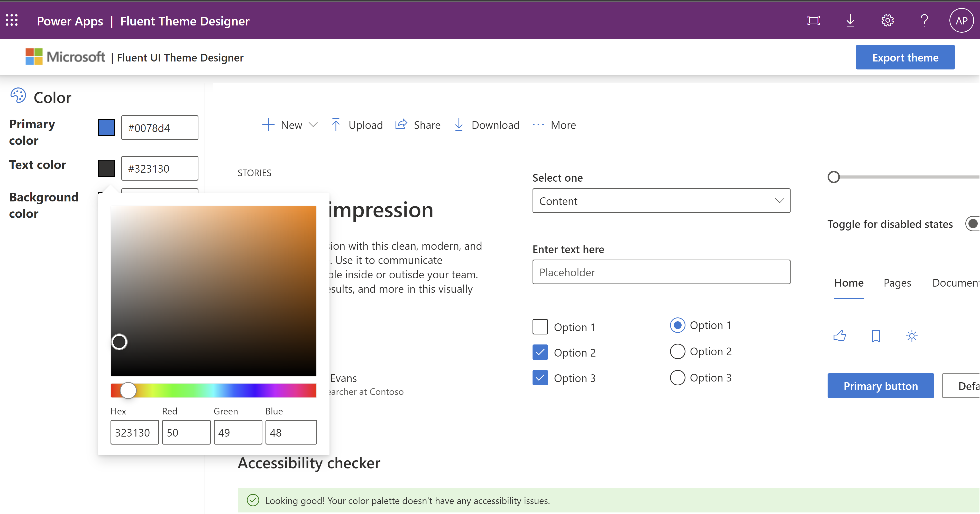
Task: Click the thumbs-up like icon
Action: 840,336
